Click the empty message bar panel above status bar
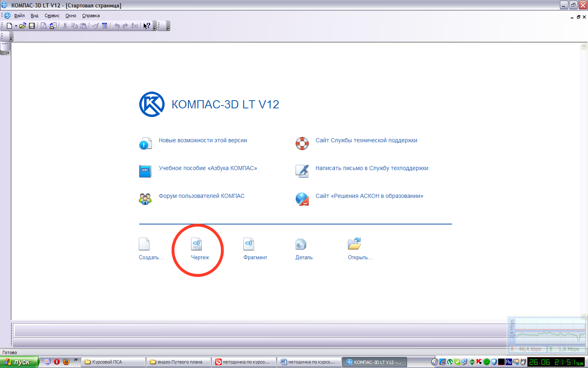This screenshot has height=368, width=588. 260,330
